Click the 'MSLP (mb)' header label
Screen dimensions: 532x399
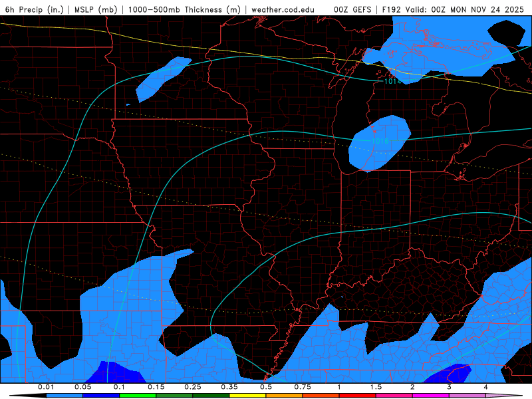96,9
